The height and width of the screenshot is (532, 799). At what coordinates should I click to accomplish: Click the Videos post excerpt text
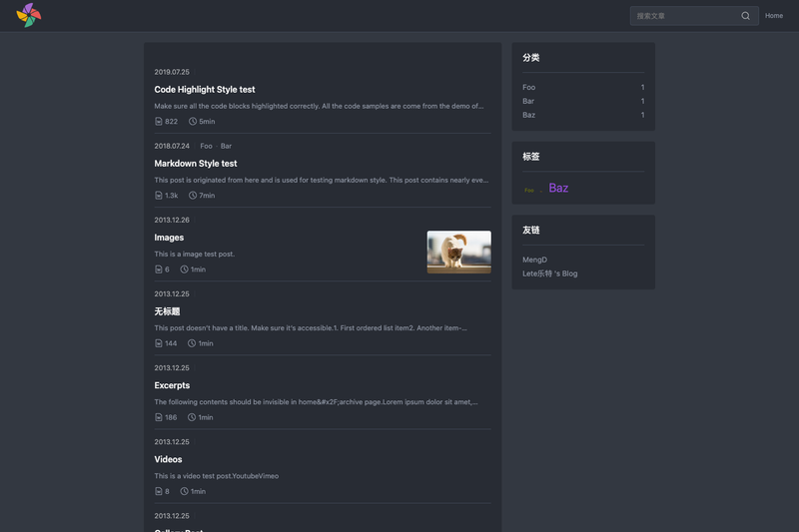[x=217, y=476]
